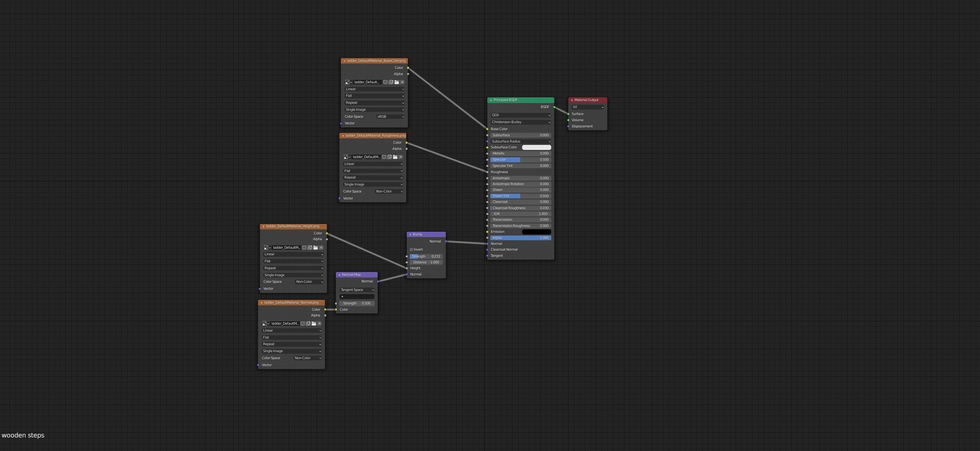
Task: Click new image copy icon on Normal.png node
Action: click(x=308, y=324)
